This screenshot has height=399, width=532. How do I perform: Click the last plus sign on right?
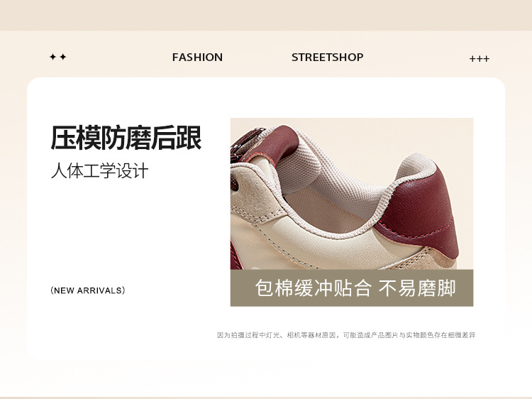tap(486, 59)
